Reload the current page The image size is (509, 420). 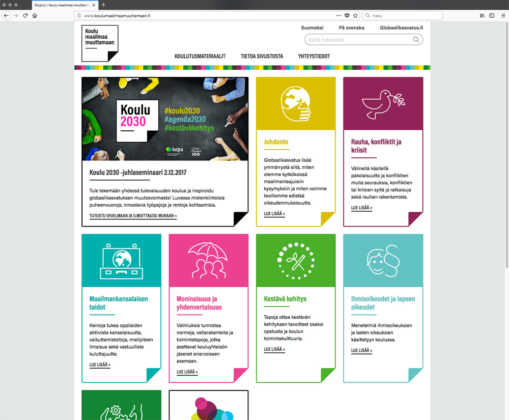pos(25,16)
